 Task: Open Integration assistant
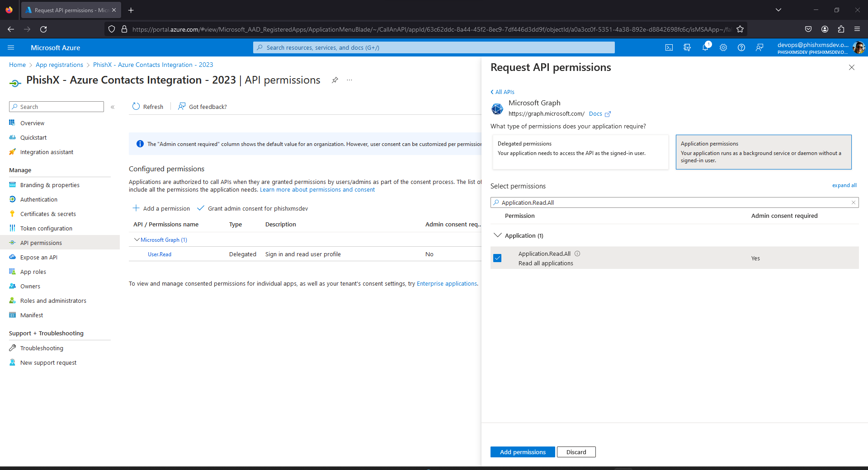(x=47, y=152)
